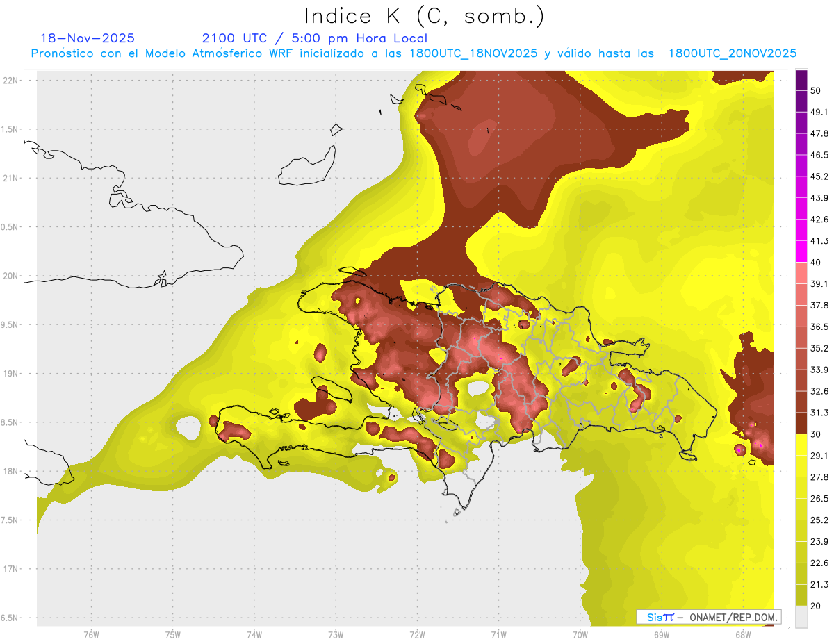Screen dimensions: 834x644
Task: Pick the bright yellow swatch between 29.1 and 30
Action: [x=801, y=445]
